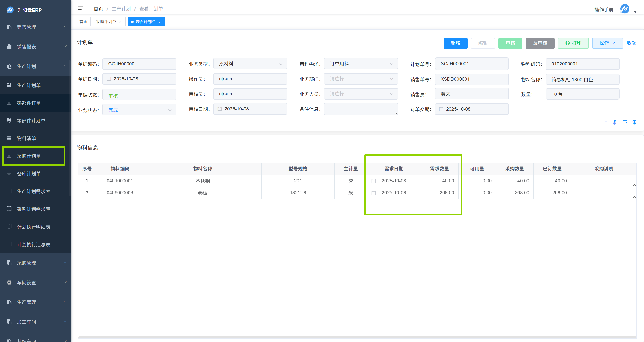Open 零部件计划单 in the sidebar
The height and width of the screenshot is (342, 644).
[31, 120]
